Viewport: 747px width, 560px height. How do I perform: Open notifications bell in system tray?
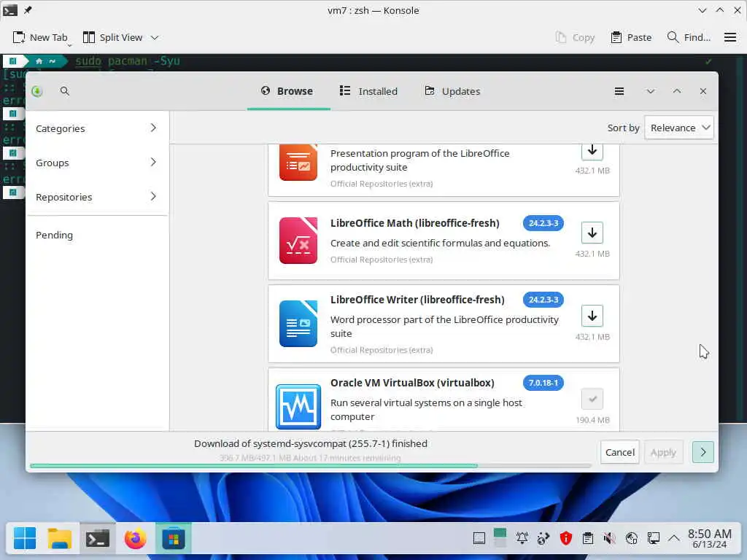[522, 538]
